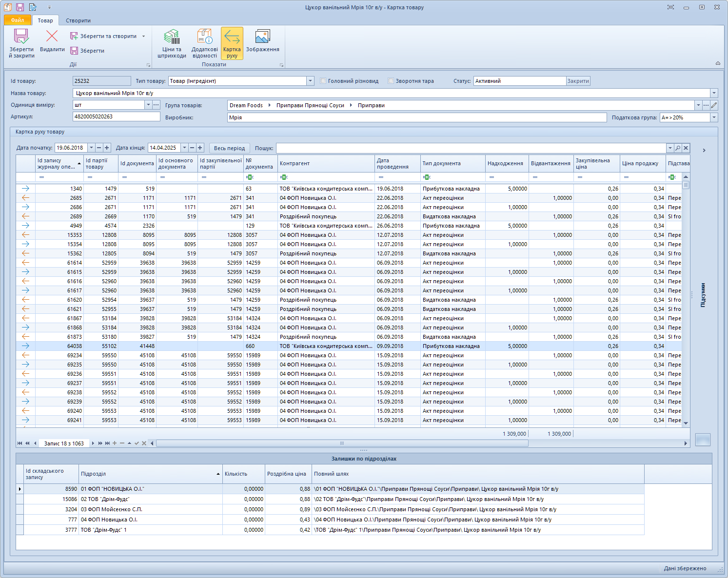Open start date calendar dropdown
Viewport: 728px width, 578px height.
[x=91, y=148]
